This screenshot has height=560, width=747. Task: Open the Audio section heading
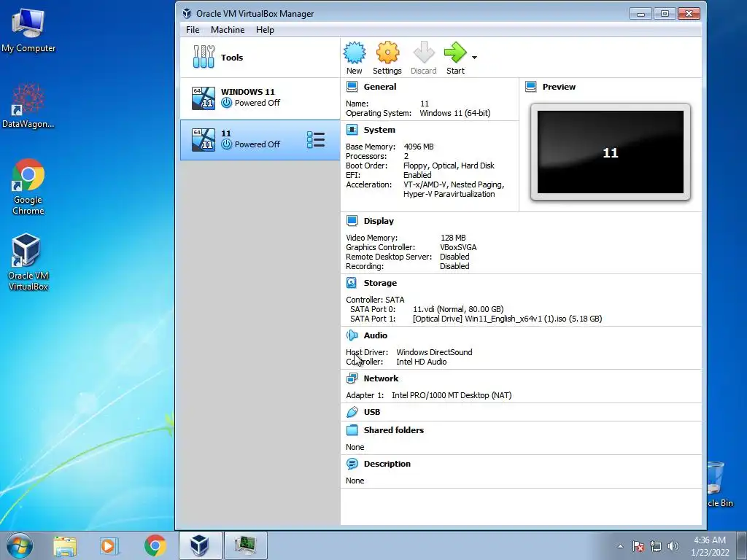376,335
